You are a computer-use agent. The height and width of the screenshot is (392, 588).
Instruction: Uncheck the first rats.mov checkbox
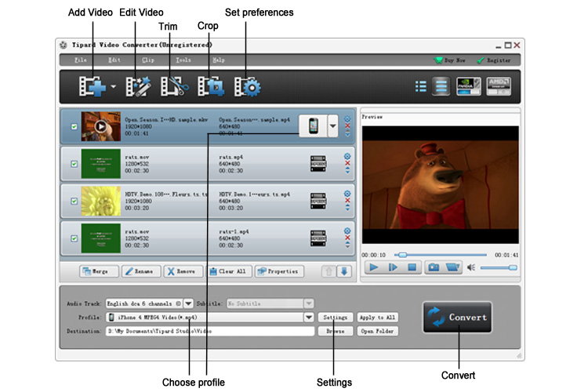click(x=74, y=164)
